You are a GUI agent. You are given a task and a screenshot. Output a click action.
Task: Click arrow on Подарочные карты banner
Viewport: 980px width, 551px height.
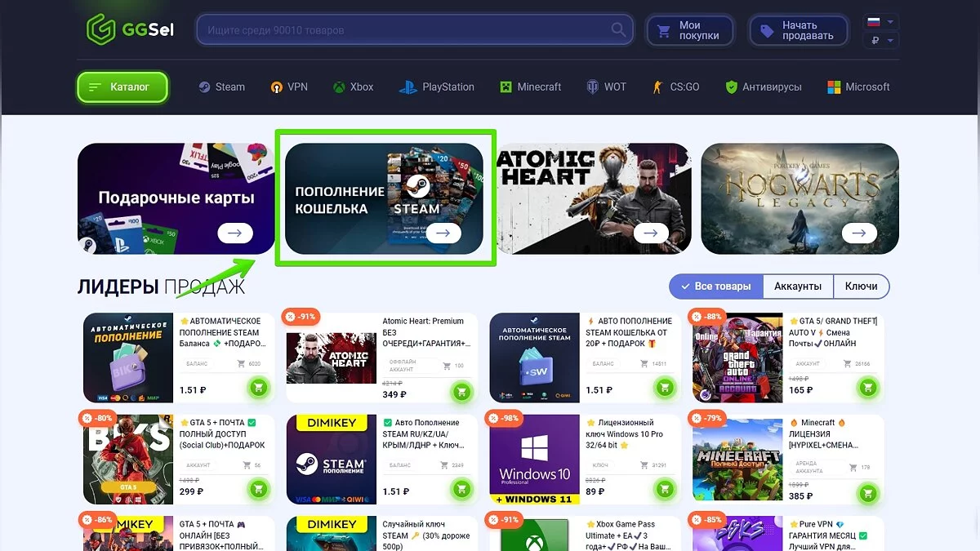(235, 233)
